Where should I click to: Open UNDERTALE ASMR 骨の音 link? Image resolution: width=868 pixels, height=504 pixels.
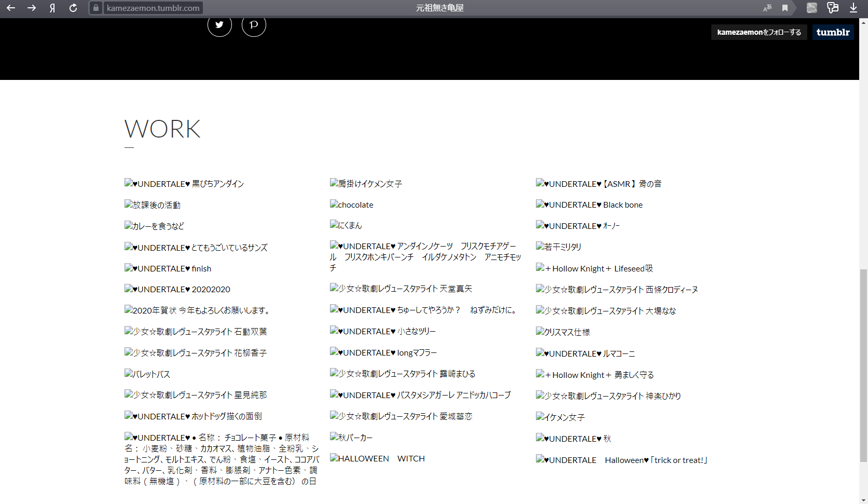(x=599, y=184)
